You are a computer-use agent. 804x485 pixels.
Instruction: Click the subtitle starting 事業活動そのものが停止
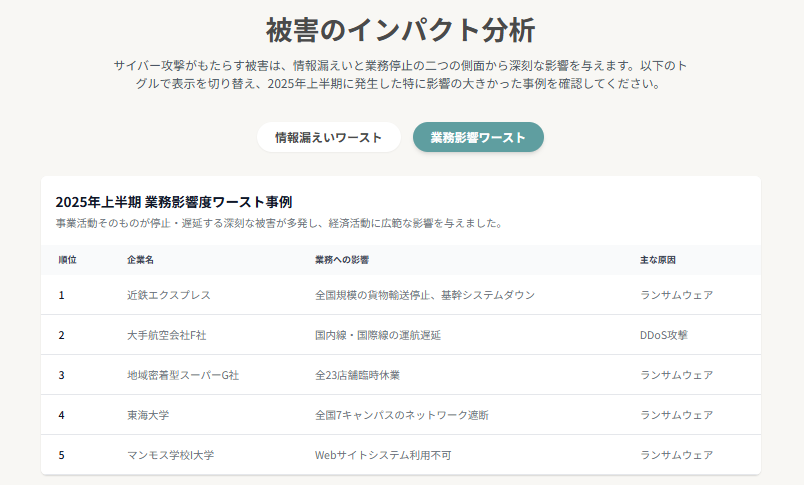click(280, 223)
